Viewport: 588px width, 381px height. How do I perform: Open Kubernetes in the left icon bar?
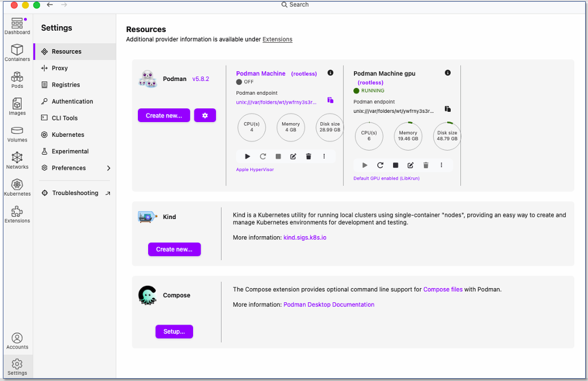pyautogui.click(x=17, y=188)
